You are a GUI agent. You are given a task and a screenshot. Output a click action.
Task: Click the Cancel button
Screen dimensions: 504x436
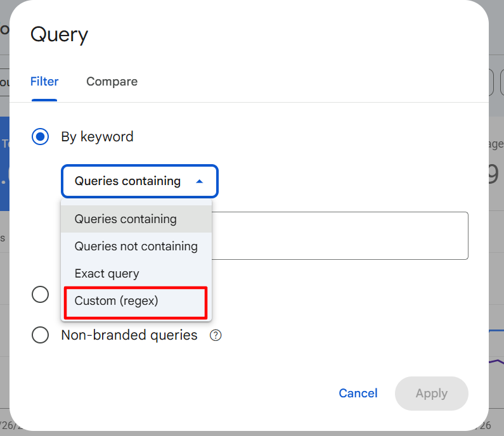pos(358,394)
